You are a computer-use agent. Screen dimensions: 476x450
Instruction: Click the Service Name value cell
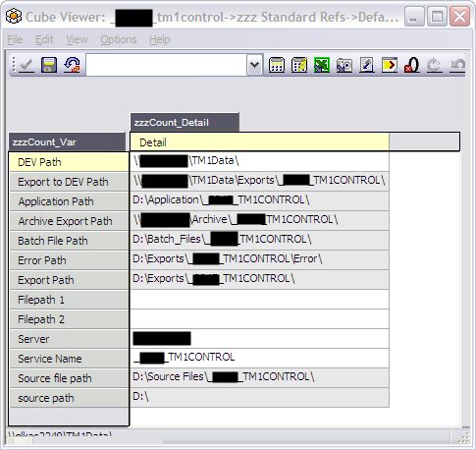point(259,358)
